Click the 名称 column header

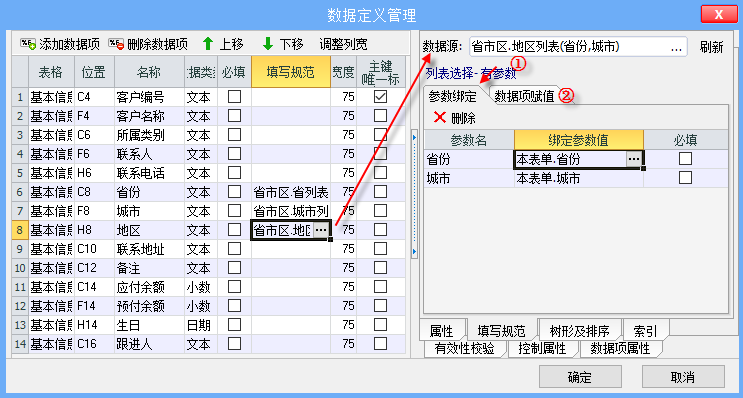pos(149,72)
